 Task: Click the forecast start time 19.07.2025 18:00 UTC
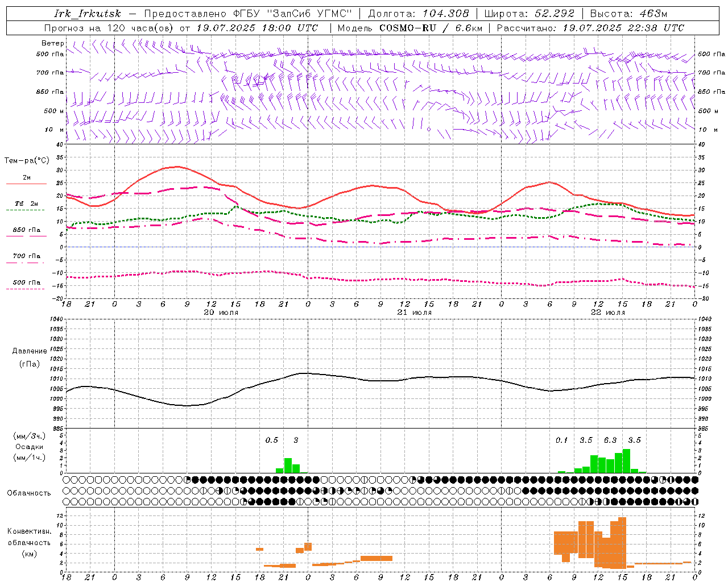click(257, 28)
